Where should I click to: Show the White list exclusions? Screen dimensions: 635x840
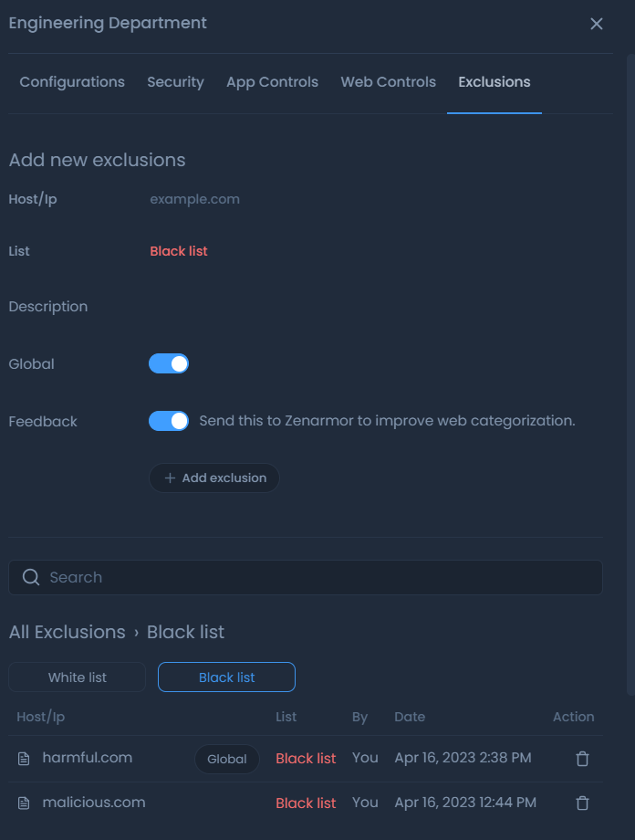click(78, 677)
